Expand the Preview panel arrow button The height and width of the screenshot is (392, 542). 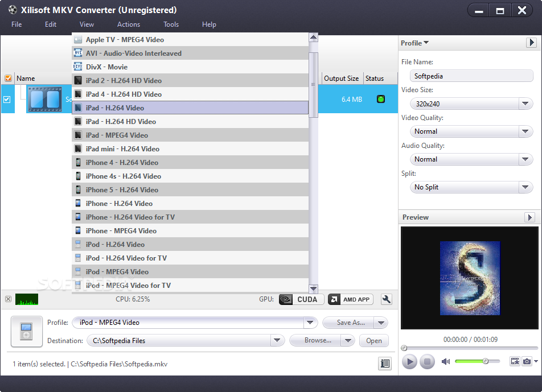click(529, 217)
